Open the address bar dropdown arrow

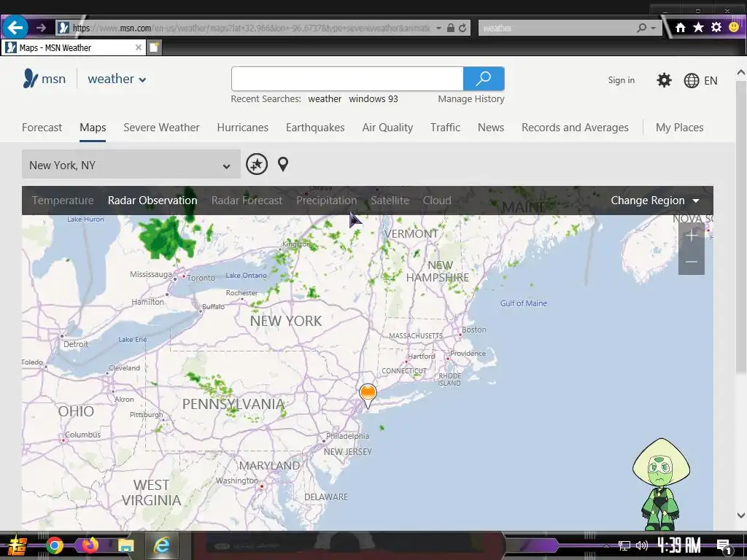438,28
